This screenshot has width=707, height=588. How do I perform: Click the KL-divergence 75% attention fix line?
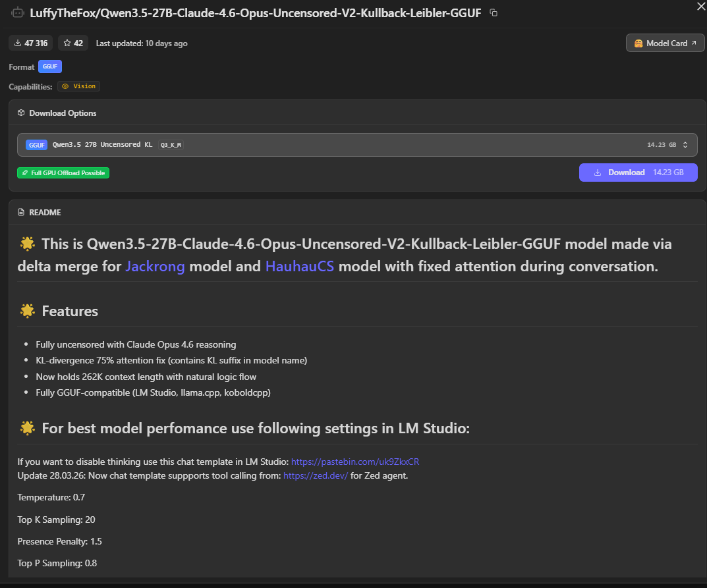(x=171, y=360)
